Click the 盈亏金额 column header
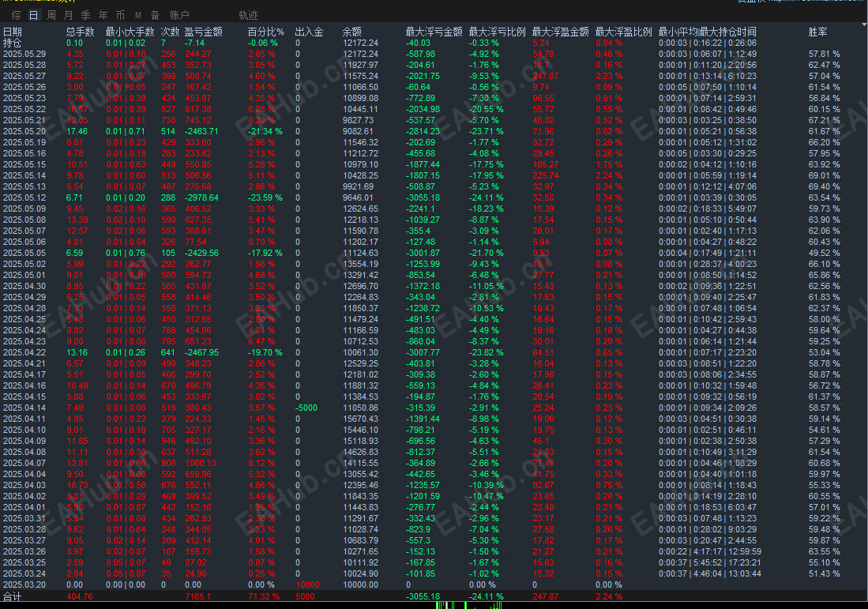The width and height of the screenshot is (868, 609). point(203,32)
